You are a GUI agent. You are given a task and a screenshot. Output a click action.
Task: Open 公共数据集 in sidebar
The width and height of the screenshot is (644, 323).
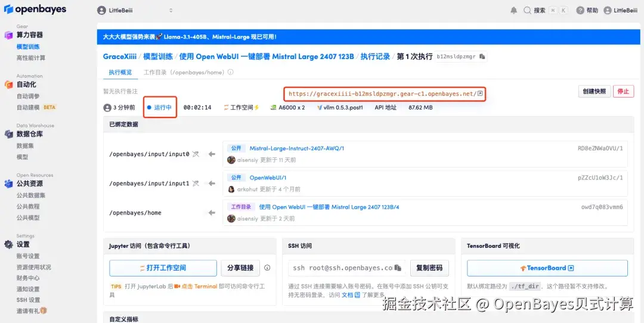pyautogui.click(x=31, y=195)
